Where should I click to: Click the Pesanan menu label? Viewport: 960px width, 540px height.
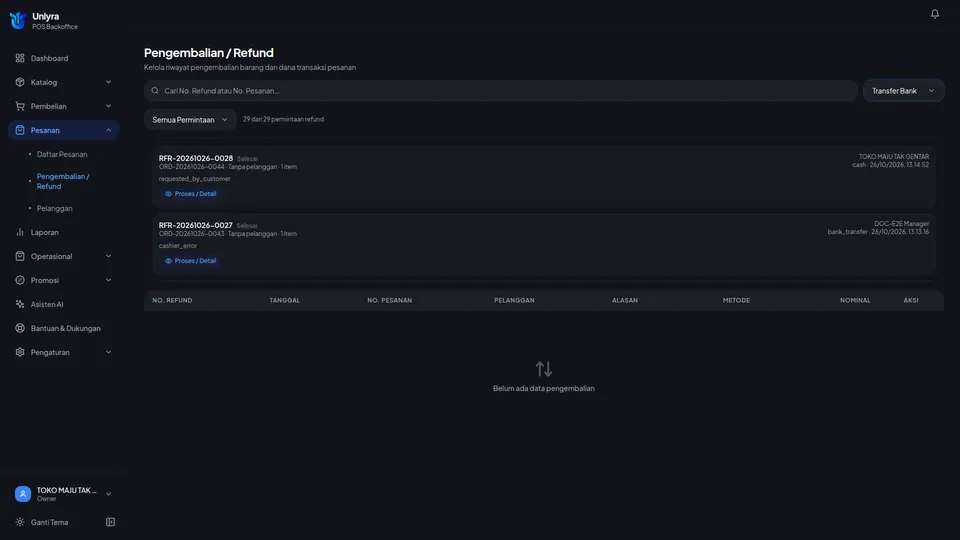pyautogui.click(x=45, y=130)
